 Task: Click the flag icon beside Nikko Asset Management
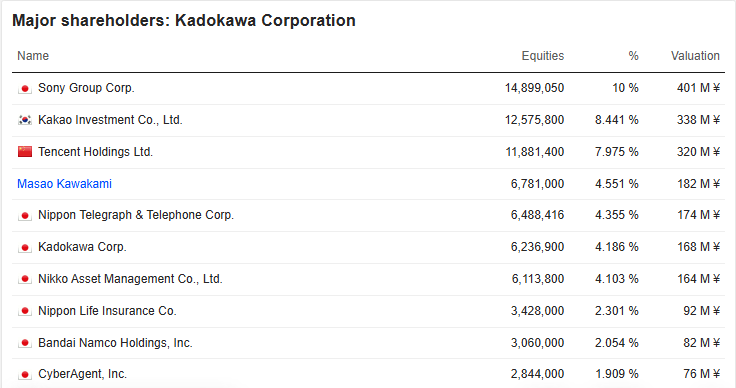point(25,279)
